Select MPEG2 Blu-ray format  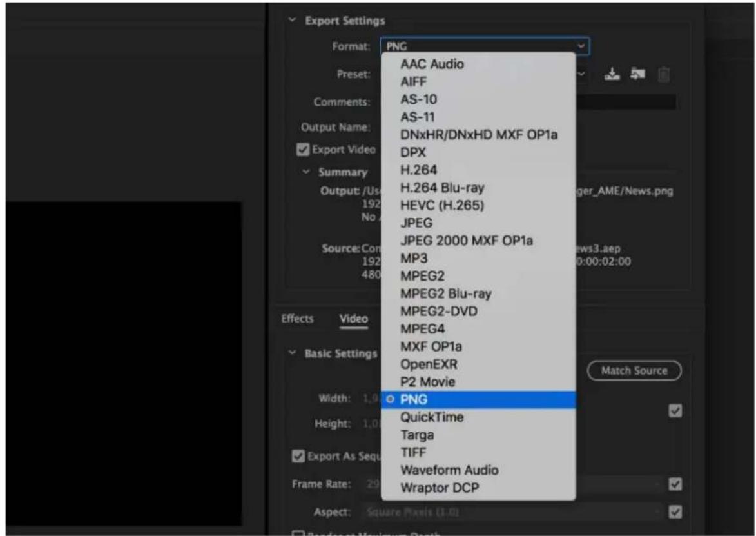coord(478,294)
